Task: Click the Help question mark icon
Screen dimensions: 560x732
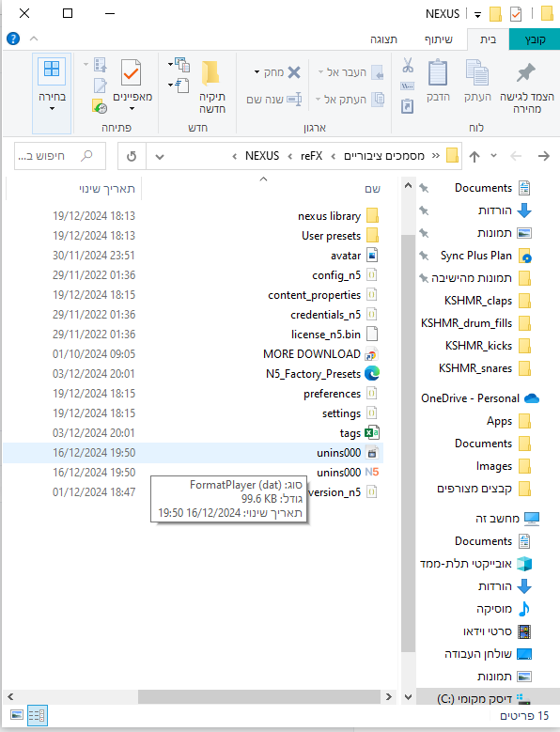Action: pyautogui.click(x=13, y=39)
